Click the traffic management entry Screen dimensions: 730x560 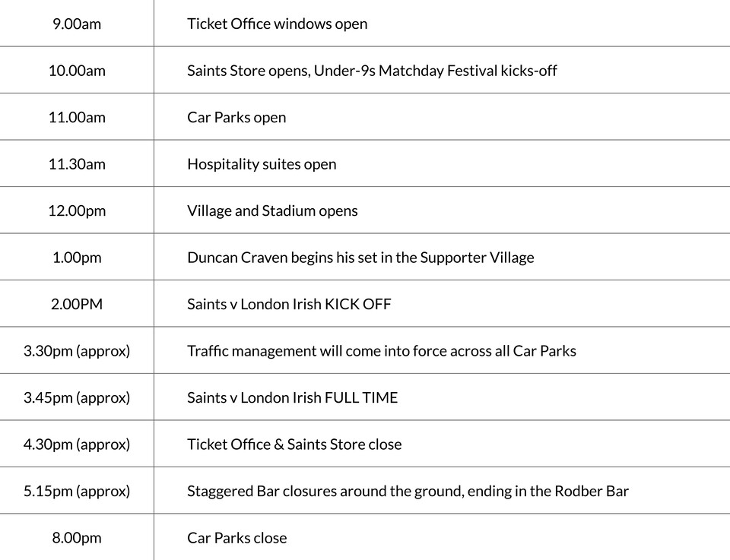point(382,351)
